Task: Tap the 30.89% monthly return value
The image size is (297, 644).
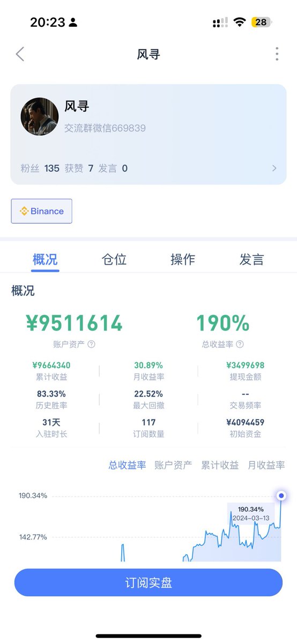Action: (148, 365)
